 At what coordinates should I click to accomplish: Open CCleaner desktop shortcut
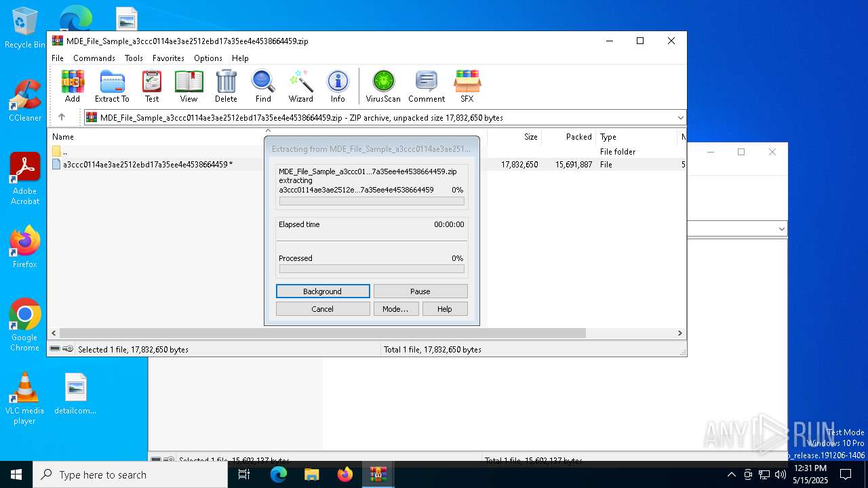pyautogui.click(x=25, y=100)
